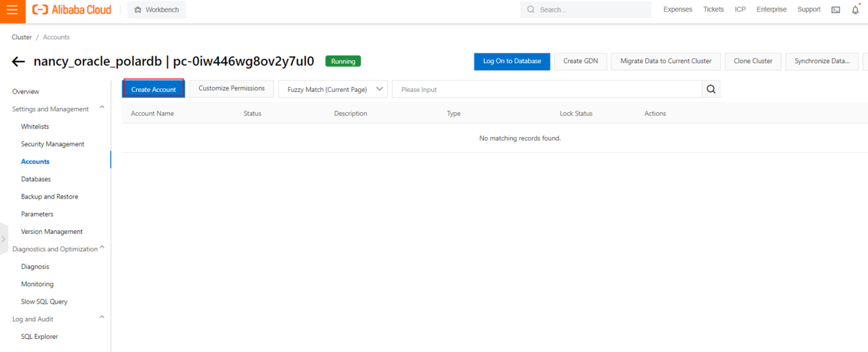This screenshot has height=352, width=868.
Task: Open the Support menu
Action: click(809, 10)
